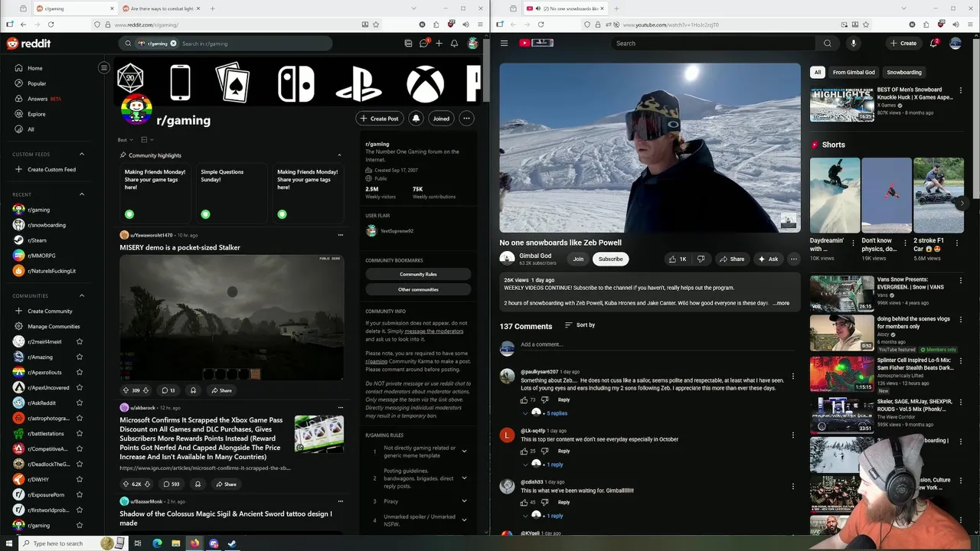Open YouTube guide hamburger menu
This screenshot has width=980, height=551.
pos(504,43)
